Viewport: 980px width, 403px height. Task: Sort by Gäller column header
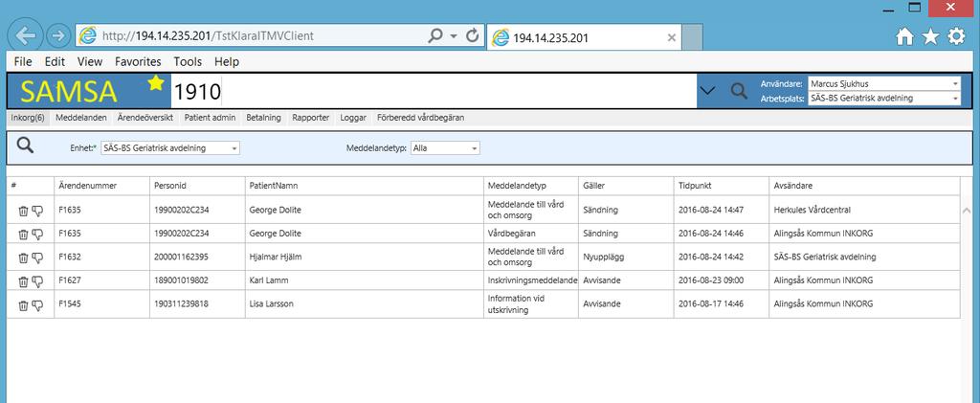pyautogui.click(x=626, y=187)
